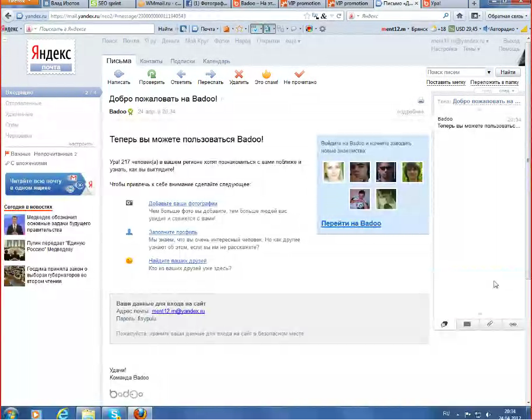
Task: Open the Отправленные sent folder
Action: click(x=23, y=103)
